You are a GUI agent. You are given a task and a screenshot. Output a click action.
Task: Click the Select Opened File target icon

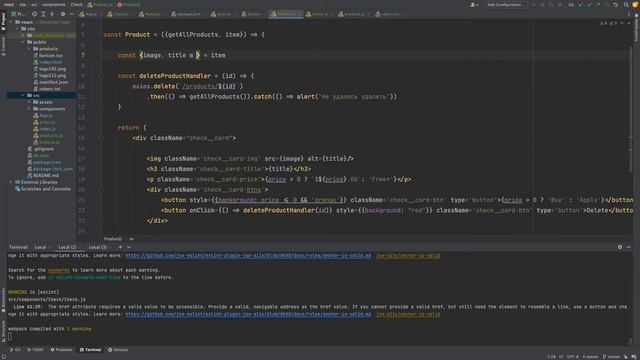34,14
